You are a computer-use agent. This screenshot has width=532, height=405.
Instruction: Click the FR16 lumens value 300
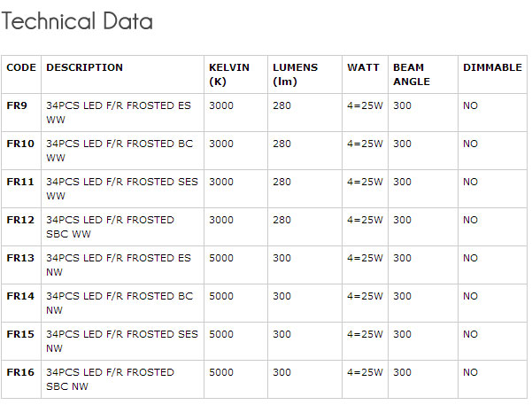281,372
